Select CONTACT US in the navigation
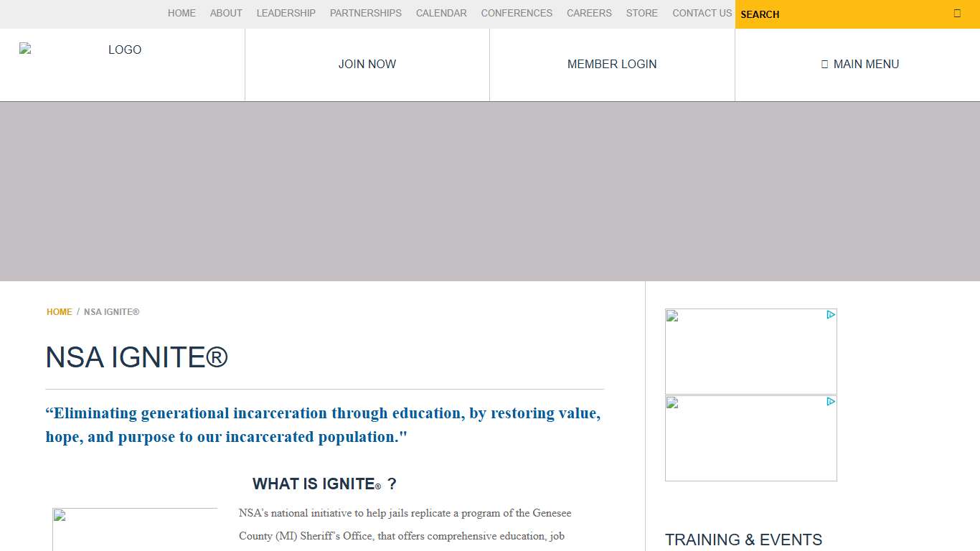The width and height of the screenshot is (980, 551). click(702, 13)
